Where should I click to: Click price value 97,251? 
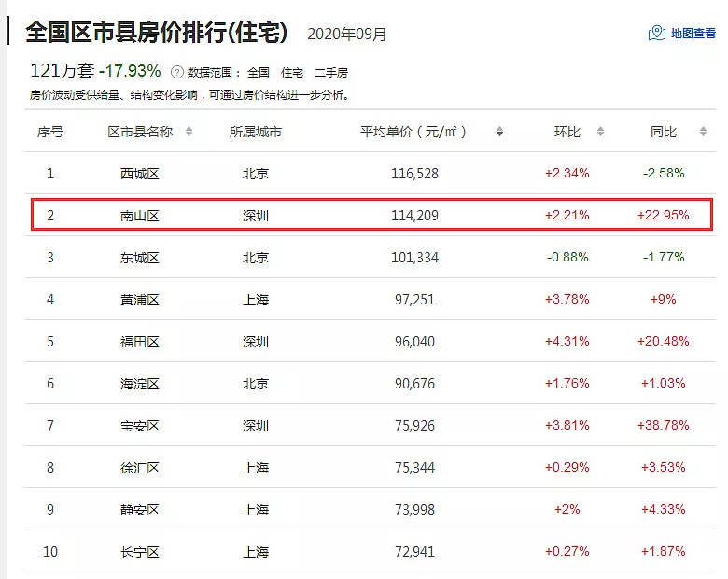tap(414, 299)
